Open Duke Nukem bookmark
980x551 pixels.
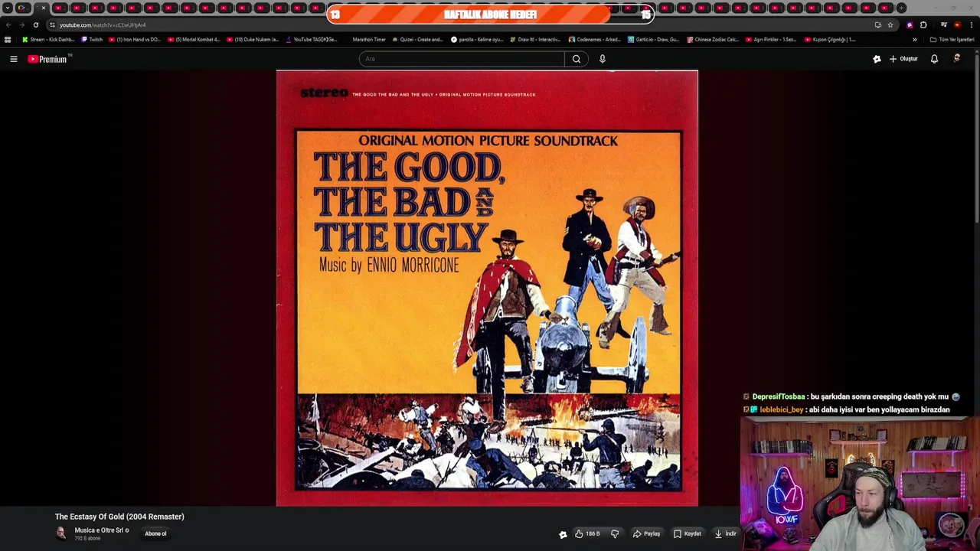[253, 40]
